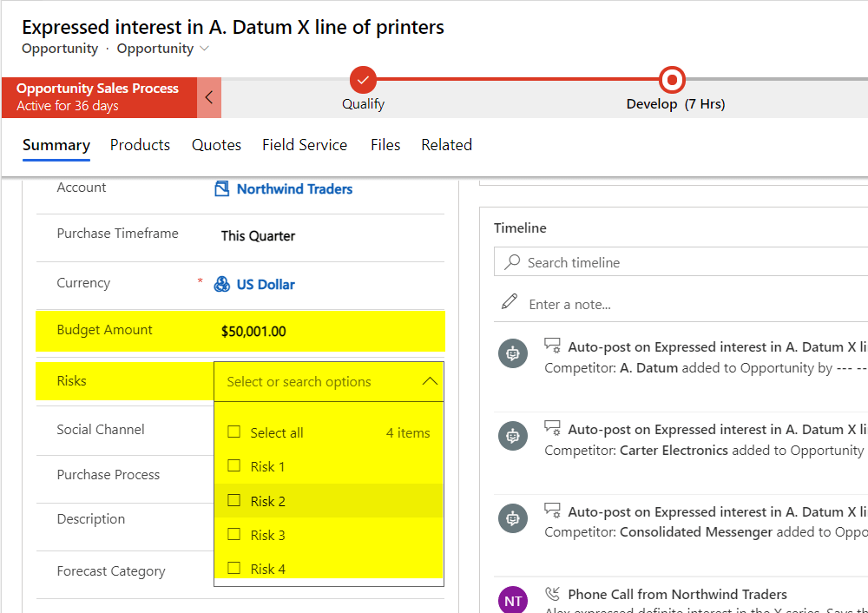Click the Northwind Traders account entity icon

(x=222, y=189)
